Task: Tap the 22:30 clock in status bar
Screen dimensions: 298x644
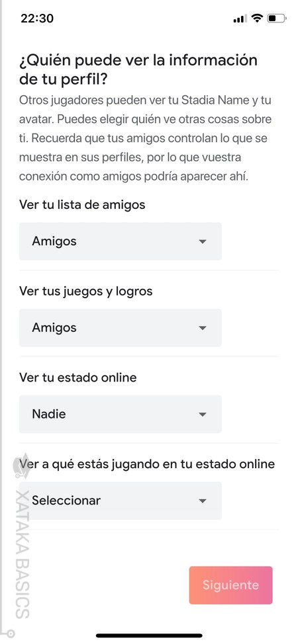Action: click(37, 19)
